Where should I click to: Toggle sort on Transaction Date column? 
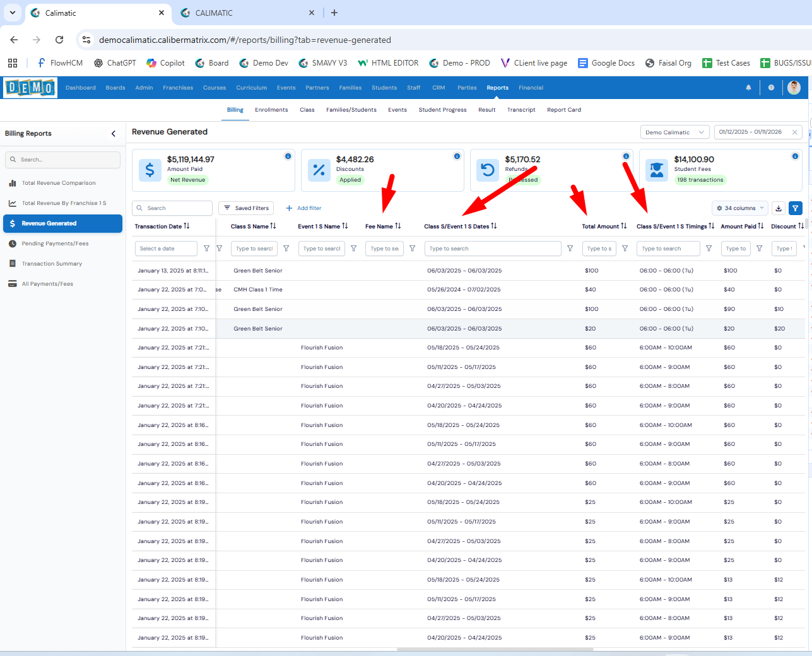(x=186, y=226)
